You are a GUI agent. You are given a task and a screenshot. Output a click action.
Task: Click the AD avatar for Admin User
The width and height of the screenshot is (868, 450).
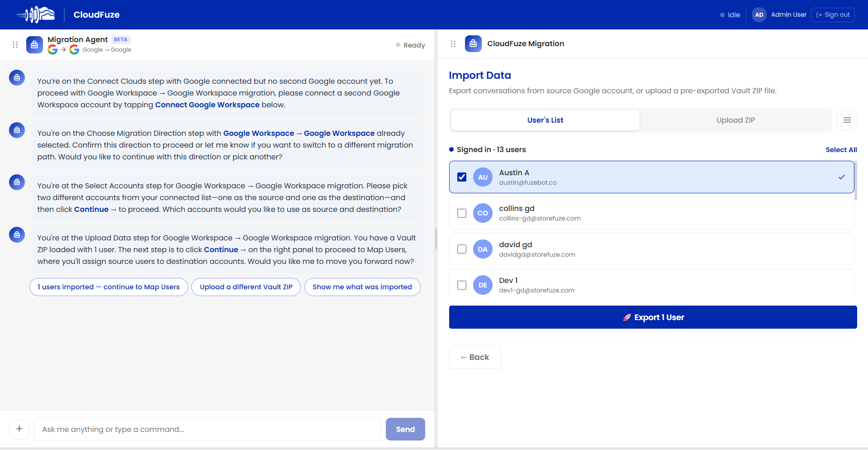tap(759, 15)
